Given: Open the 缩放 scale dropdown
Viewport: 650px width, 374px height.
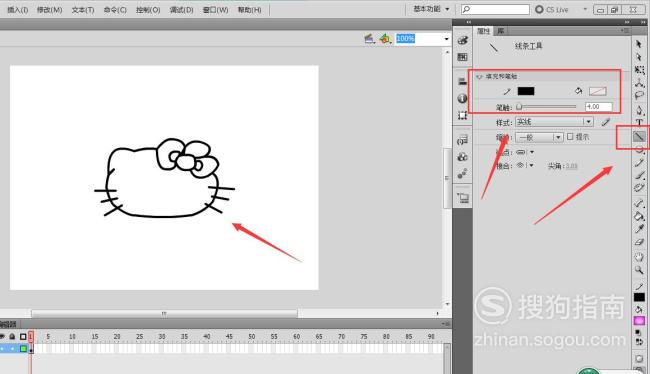Looking at the screenshot, I should (539, 137).
